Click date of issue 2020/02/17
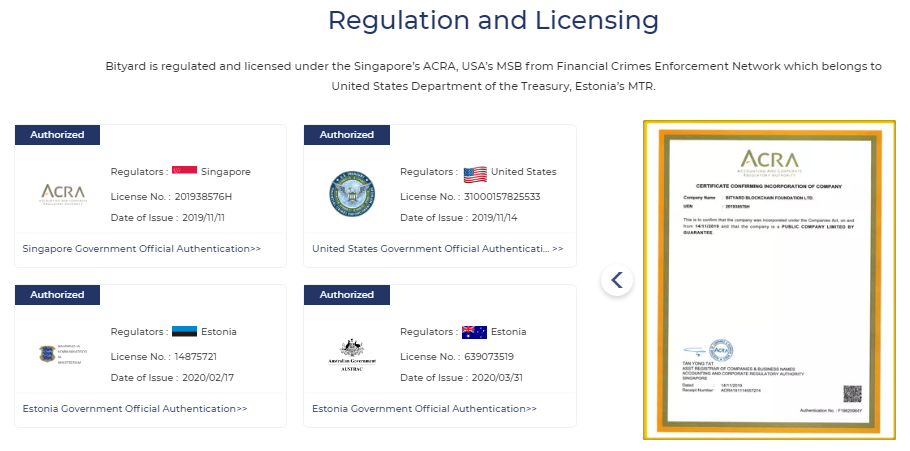The width and height of the screenshot is (910, 451). [208, 378]
